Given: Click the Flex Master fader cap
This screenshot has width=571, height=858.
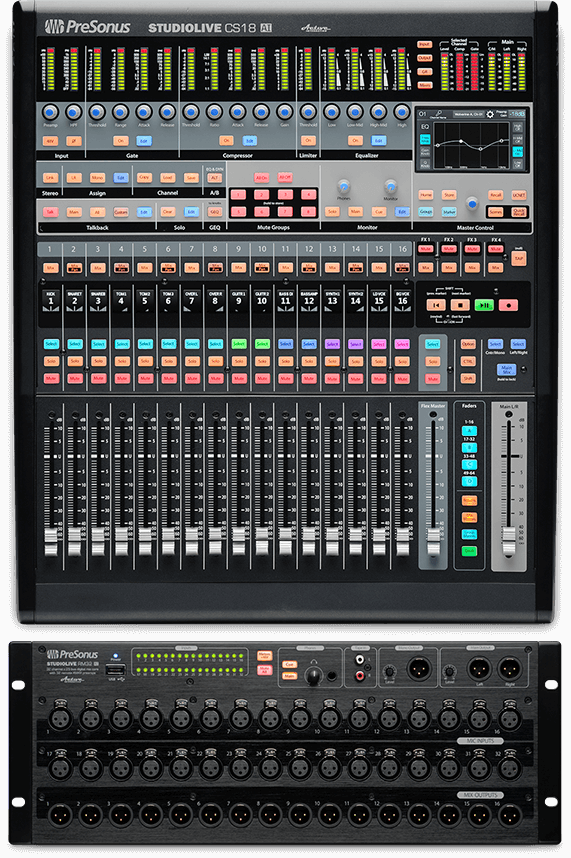Looking at the screenshot, I should coord(434,542).
